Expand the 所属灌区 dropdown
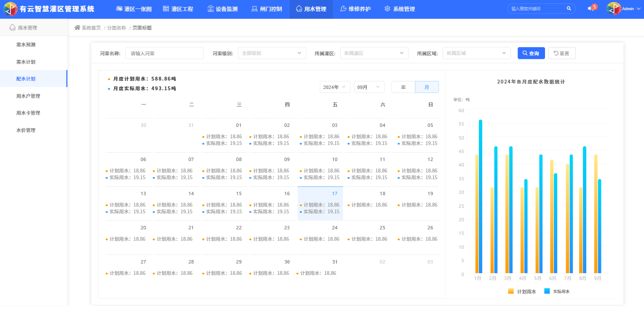 (x=374, y=53)
